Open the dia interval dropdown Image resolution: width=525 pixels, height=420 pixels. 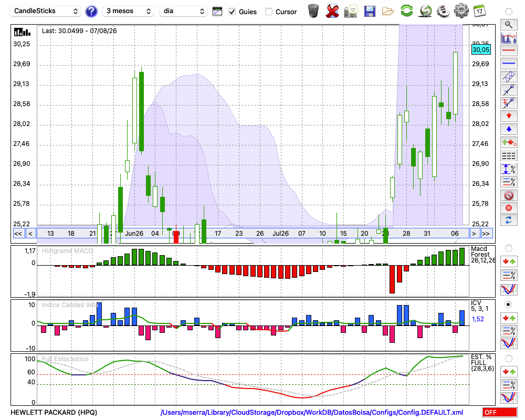click(183, 11)
